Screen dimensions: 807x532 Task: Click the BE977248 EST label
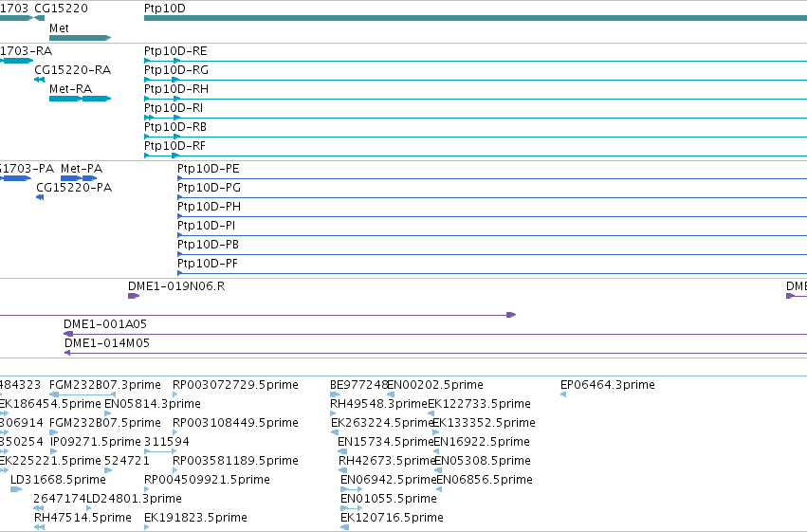pos(358,385)
